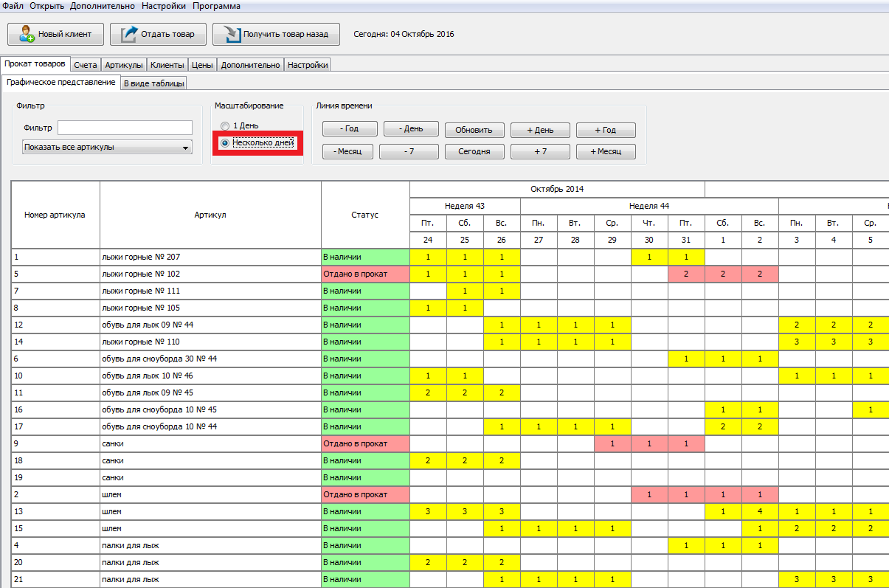Screen dimensions: 889x588
Task: Select article 'обувь для лыж 09 № 45'
Action: [x=210, y=392]
